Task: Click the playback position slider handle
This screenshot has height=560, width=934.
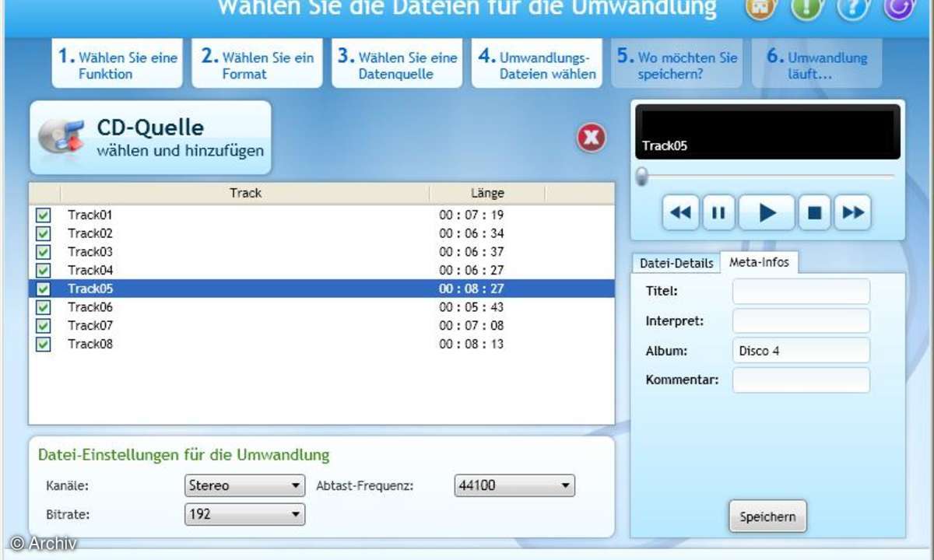Action: [641, 177]
